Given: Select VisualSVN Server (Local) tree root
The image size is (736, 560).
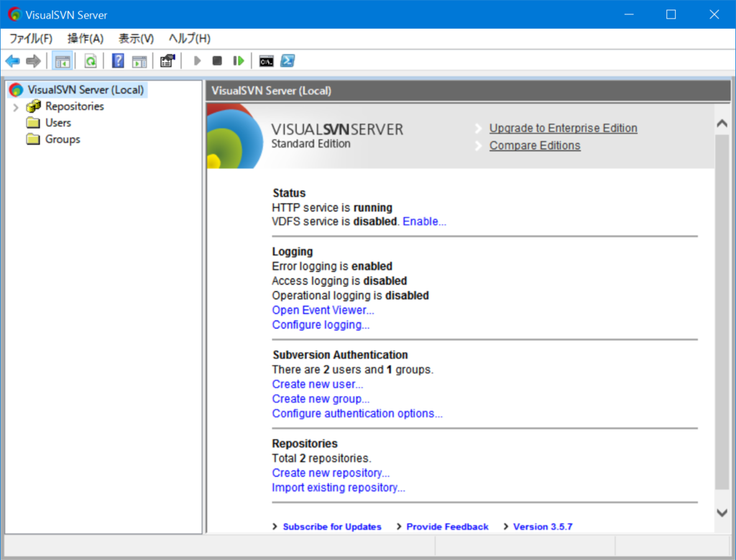Looking at the screenshot, I should (86, 90).
